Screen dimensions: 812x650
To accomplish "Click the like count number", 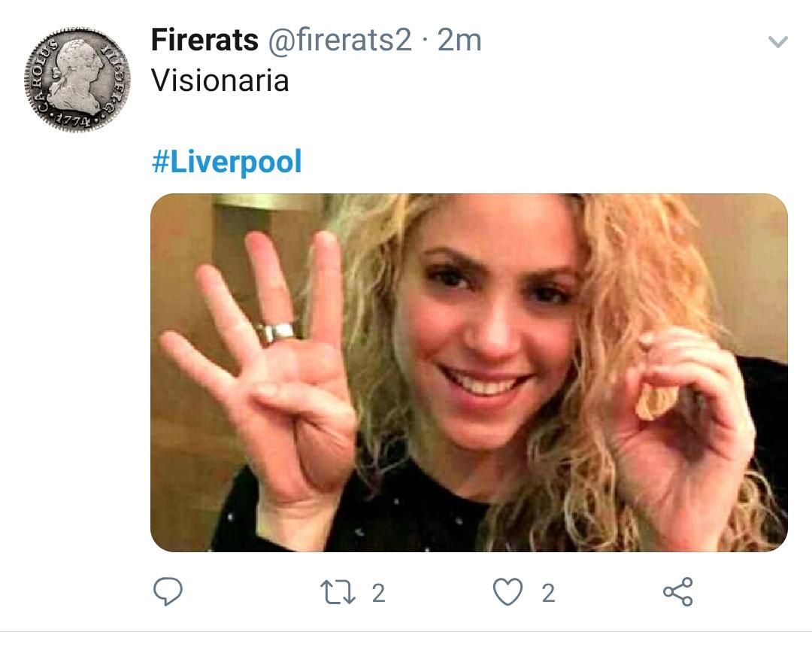I will point(548,594).
